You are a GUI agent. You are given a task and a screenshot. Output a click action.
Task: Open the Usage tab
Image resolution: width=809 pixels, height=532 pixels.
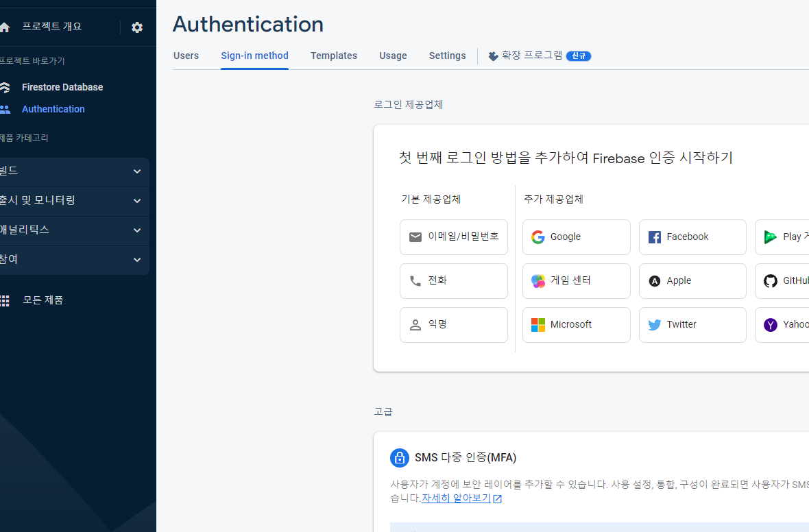393,56
